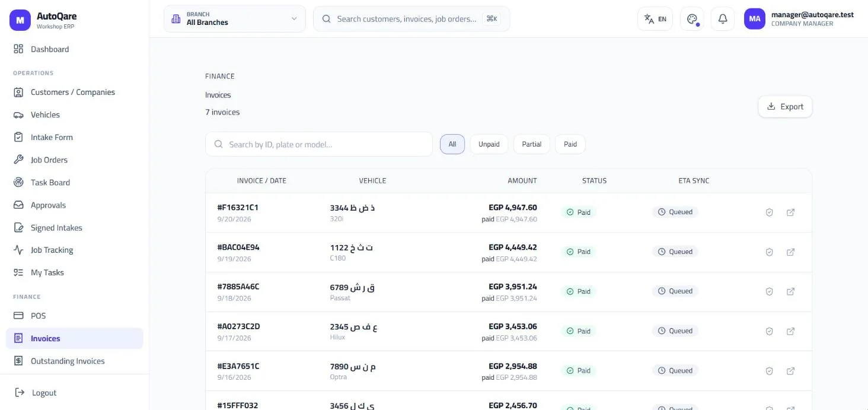Open external link for invoice #A0273C2D

coord(790,331)
